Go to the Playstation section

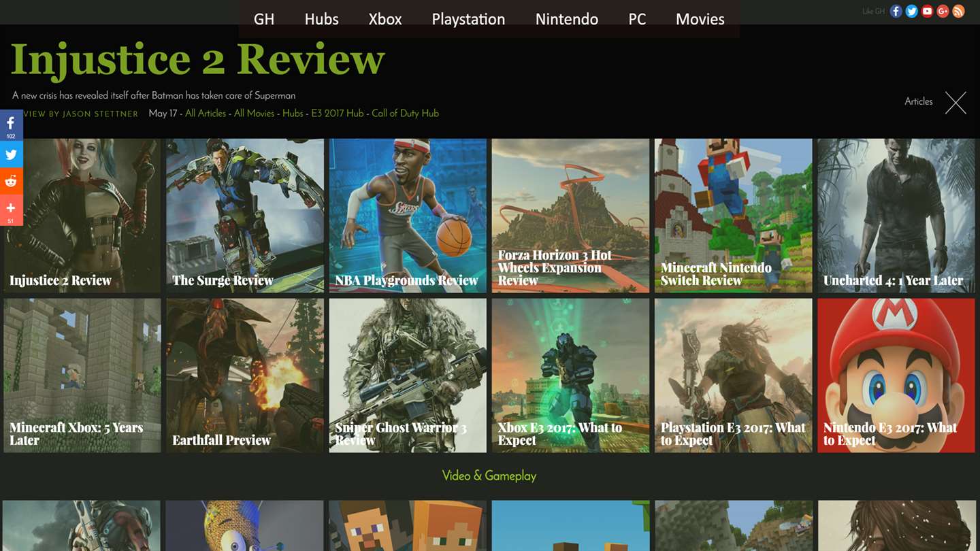tap(468, 19)
